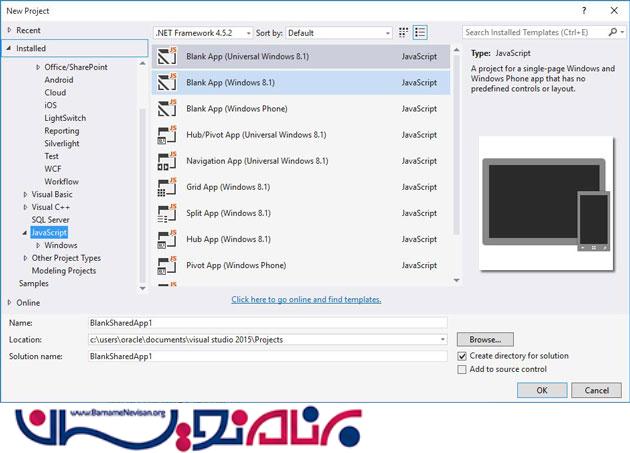
Task: Select Samples in the tree
Action: pyautogui.click(x=33, y=283)
